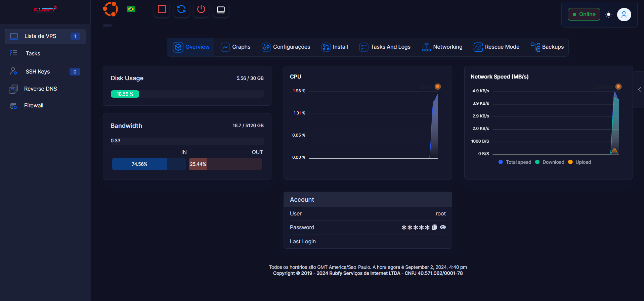Power off VPS with red power icon
The height and width of the screenshot is (301, 644).
pos(201,9)
